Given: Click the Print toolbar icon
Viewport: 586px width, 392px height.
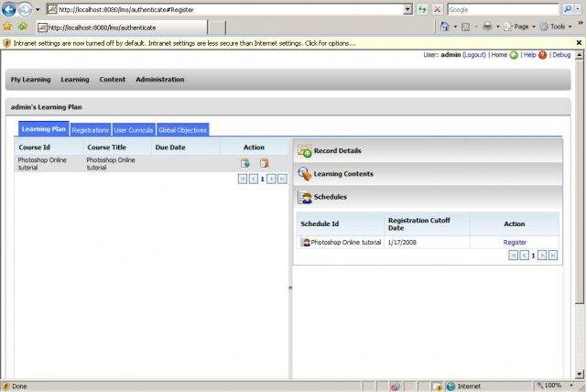Looking at the screenshot, I should click(487, 27).
